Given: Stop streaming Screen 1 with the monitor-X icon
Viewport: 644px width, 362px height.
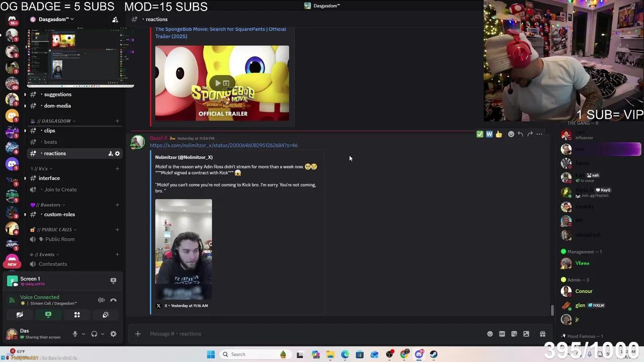Looking at the screenshot, I should 113,281.
